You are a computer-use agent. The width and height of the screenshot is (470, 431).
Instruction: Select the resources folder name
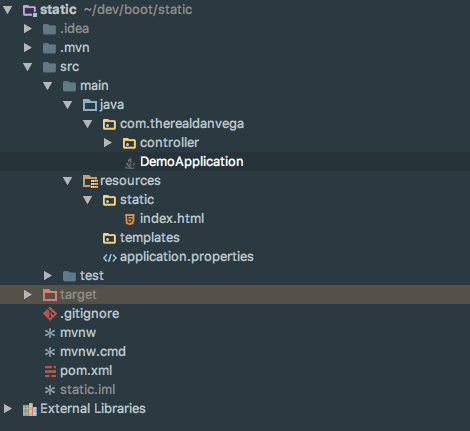(130, 181)
